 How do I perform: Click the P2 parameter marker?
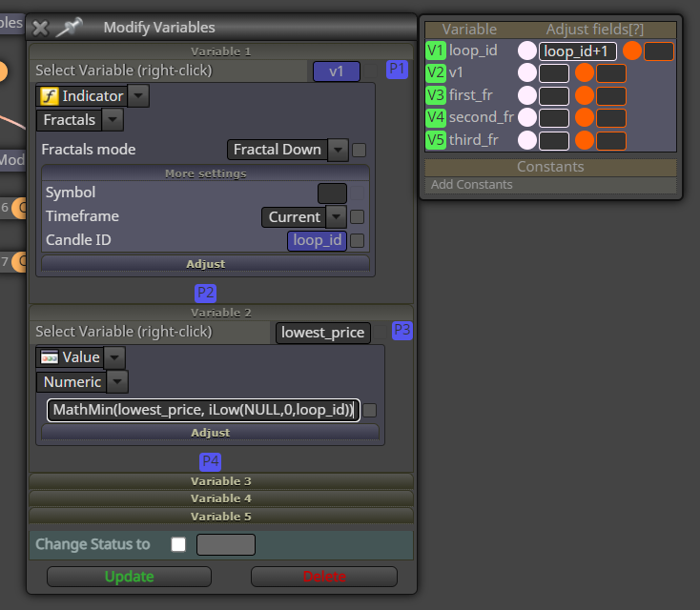point(205,294)
